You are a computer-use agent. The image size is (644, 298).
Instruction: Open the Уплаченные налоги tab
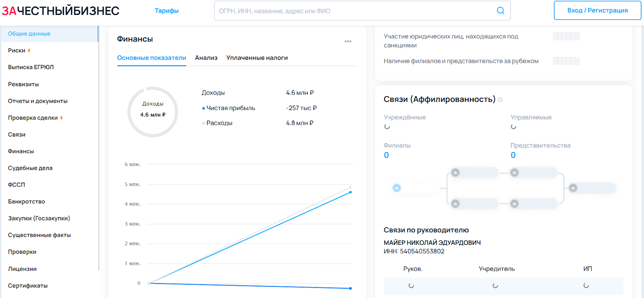coord(257,58)
